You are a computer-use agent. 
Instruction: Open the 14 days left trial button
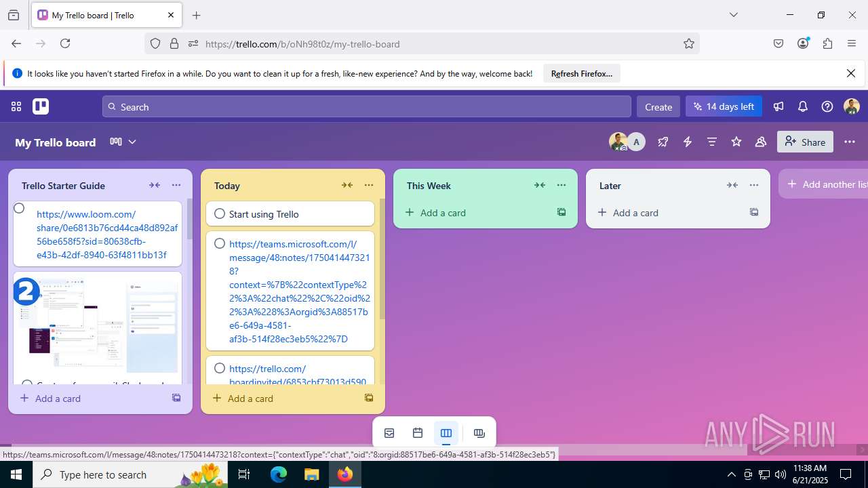tap(724, 106)
